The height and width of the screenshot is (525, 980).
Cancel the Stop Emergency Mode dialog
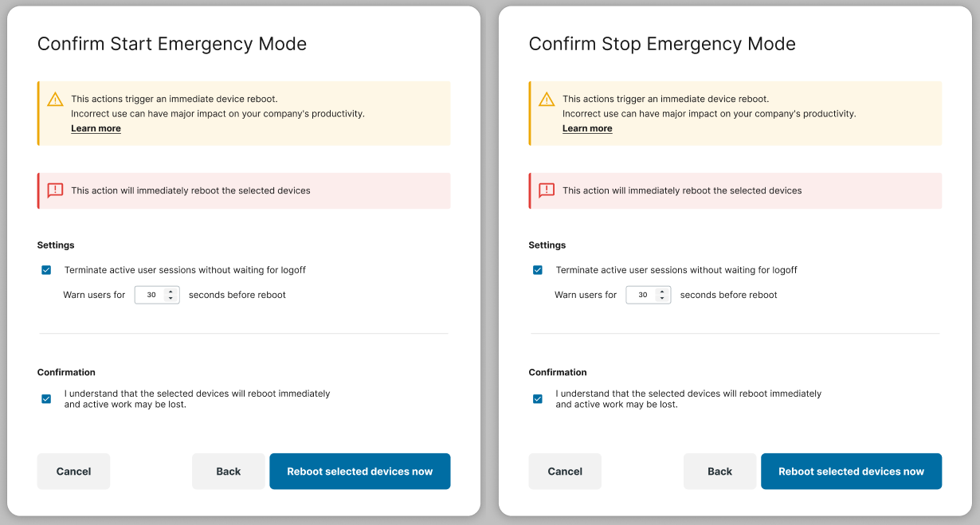[x=565, y=472]
